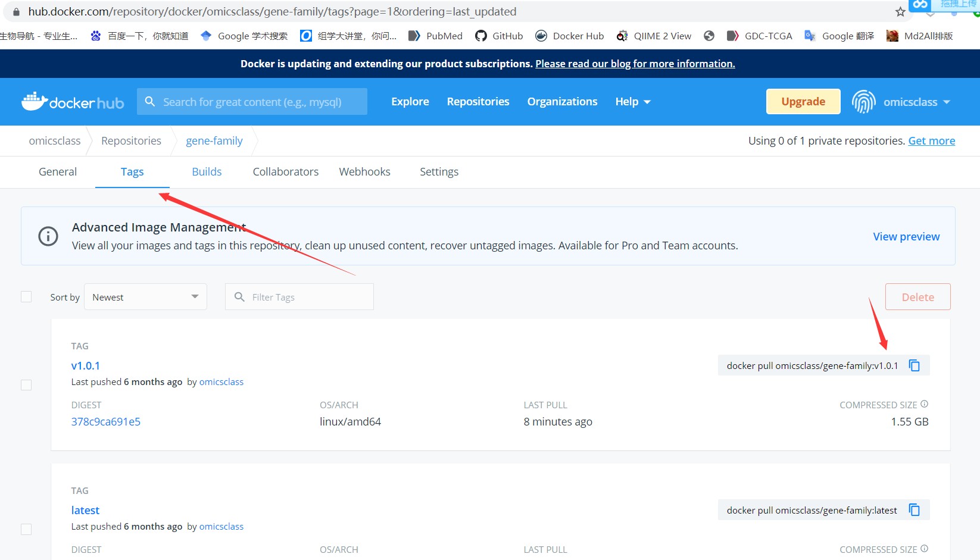
Task: Click the globe bookmark icon
Action: pos(709,36)
